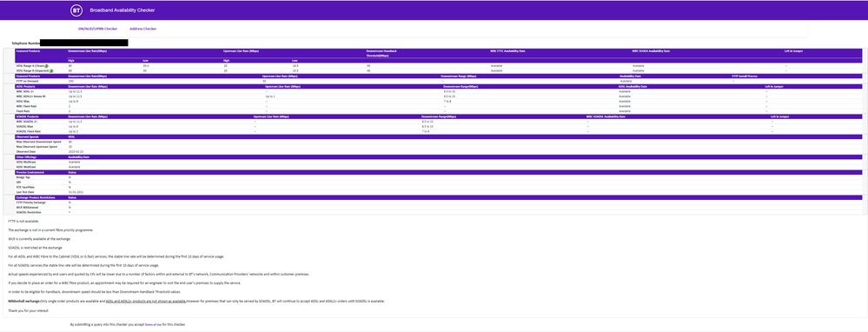Select the FTTP on Demand row label
The image size is (868, 332).
click(x=26, y=81)
